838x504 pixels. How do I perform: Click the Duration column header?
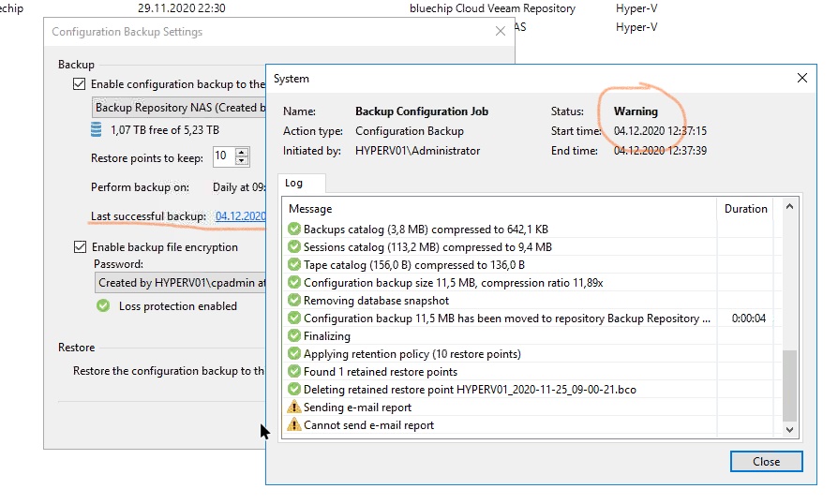tap(746, 209)
